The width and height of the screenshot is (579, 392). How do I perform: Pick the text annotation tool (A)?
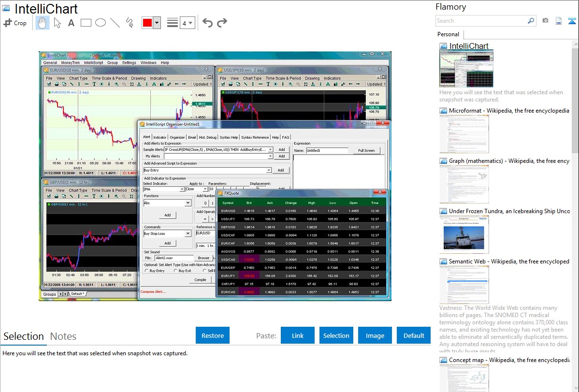click(x=71, y=23)
